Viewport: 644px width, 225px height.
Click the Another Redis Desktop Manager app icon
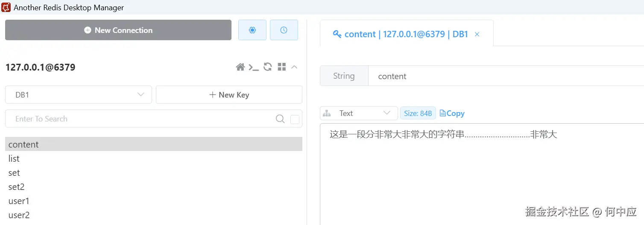[x=6, y=7]
